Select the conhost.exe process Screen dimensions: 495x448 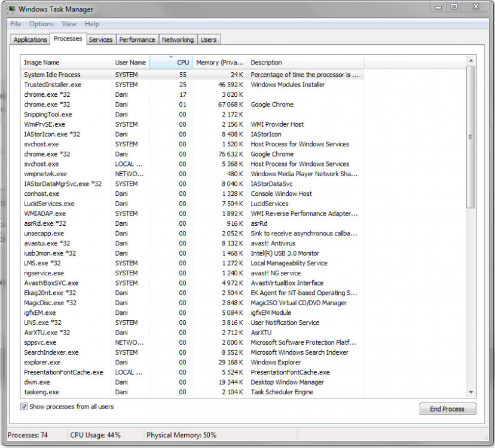pos(192,194)
